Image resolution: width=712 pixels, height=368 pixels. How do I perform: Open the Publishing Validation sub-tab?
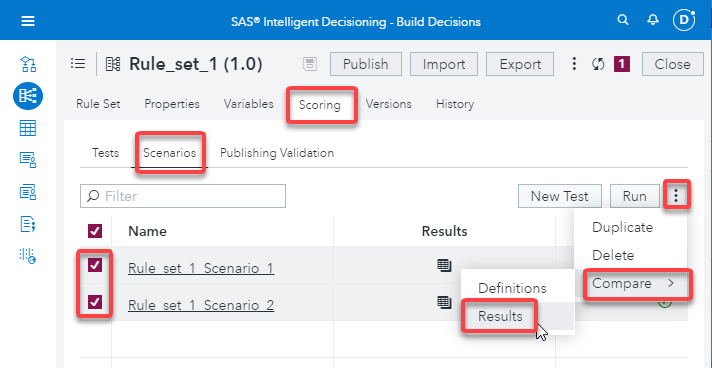(277, 153)
